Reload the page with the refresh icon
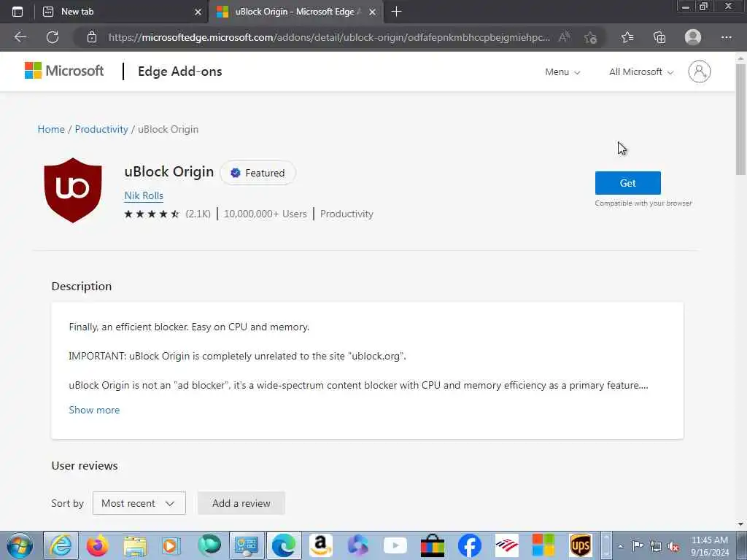The image size is (747, 560). click(x=53, y=37)
